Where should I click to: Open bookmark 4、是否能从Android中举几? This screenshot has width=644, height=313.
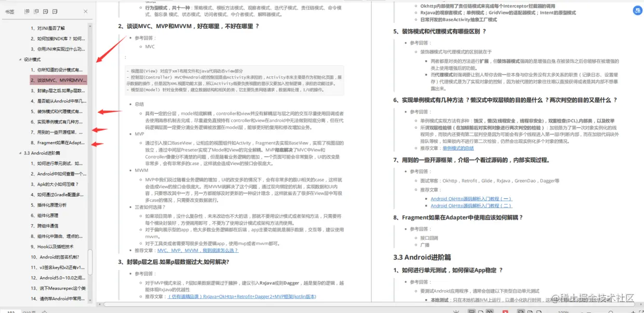(x=59, y=101)
